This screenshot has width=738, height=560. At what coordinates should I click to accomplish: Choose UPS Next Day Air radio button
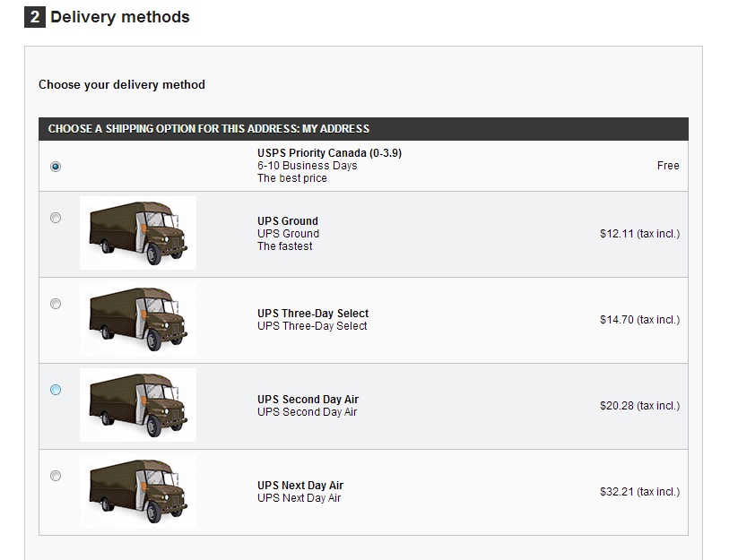(x=56, y=476)
